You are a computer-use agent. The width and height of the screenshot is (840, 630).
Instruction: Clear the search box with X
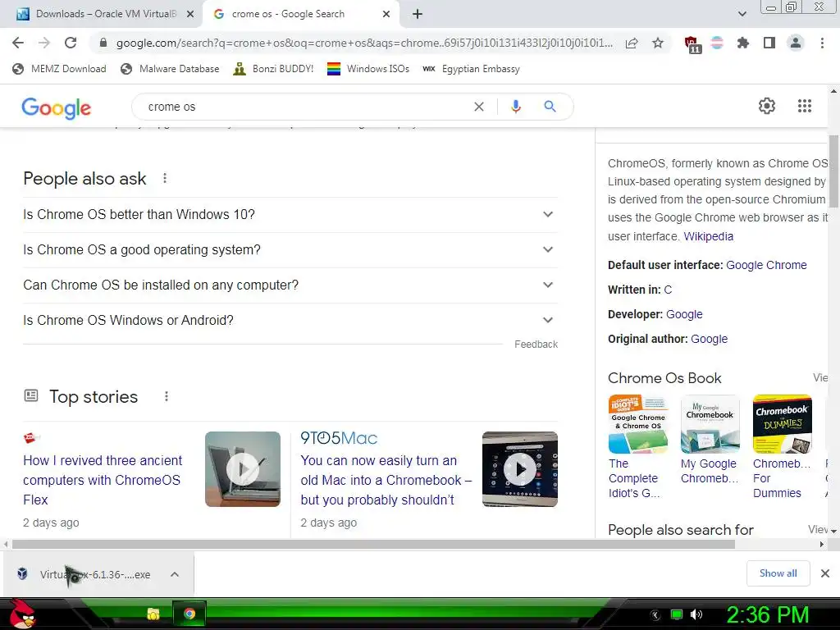tap(479, 107)
